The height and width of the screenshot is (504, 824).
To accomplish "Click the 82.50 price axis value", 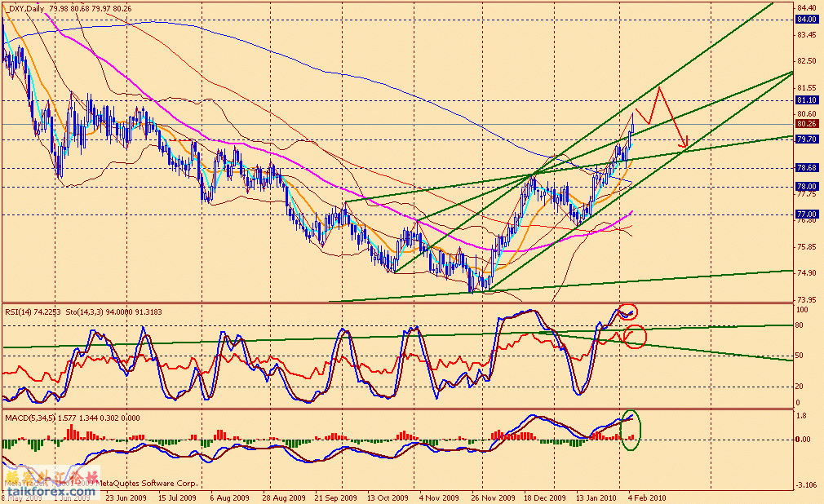I will tap(807, 61).
